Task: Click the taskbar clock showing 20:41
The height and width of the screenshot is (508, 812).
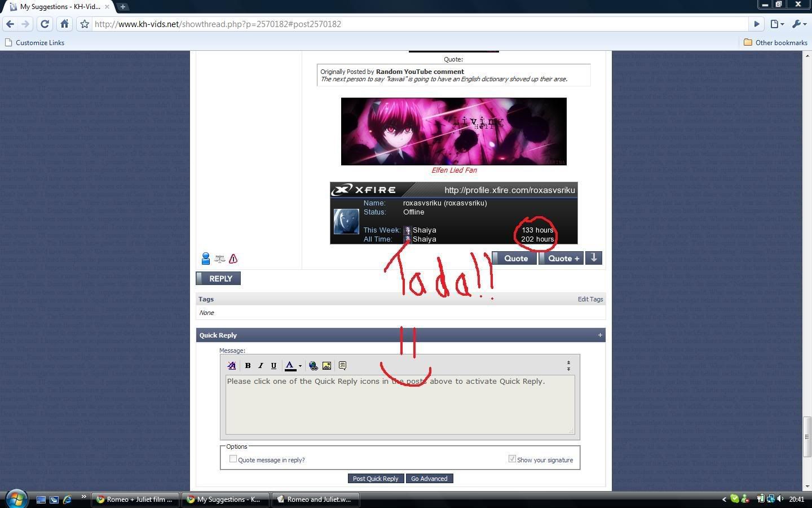Action: pos(797,499)
